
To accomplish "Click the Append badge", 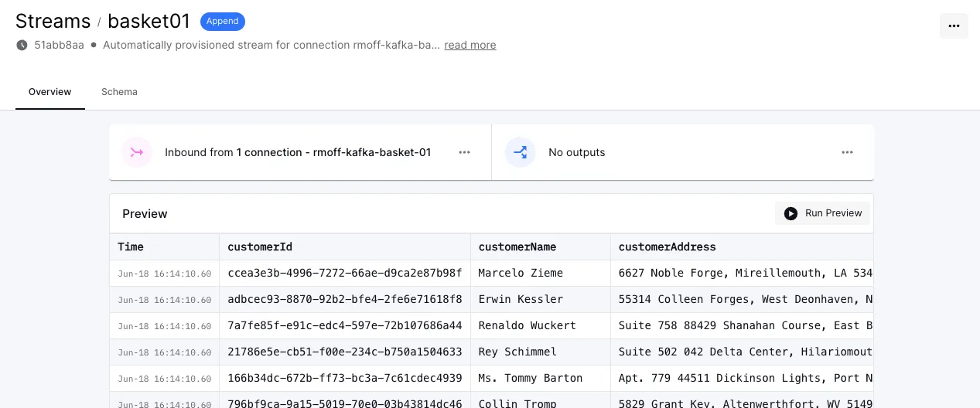I will pyautogui.click(x=223, y=21).
